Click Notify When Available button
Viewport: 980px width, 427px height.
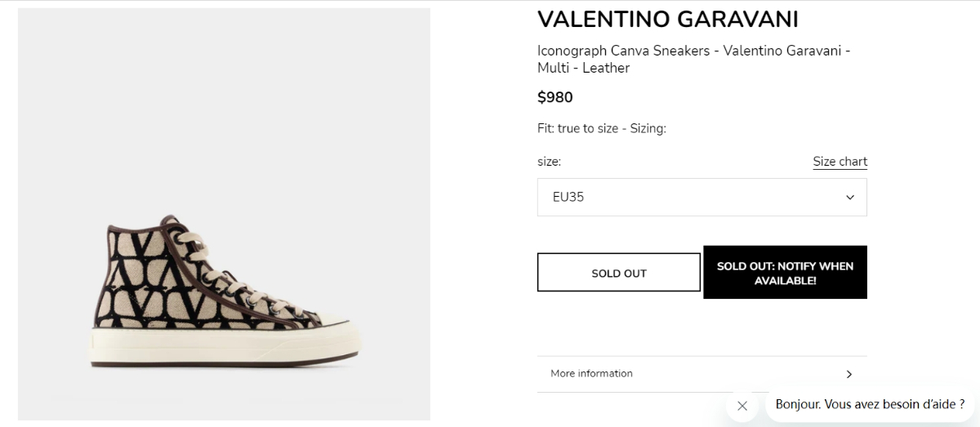click(785, 273)
